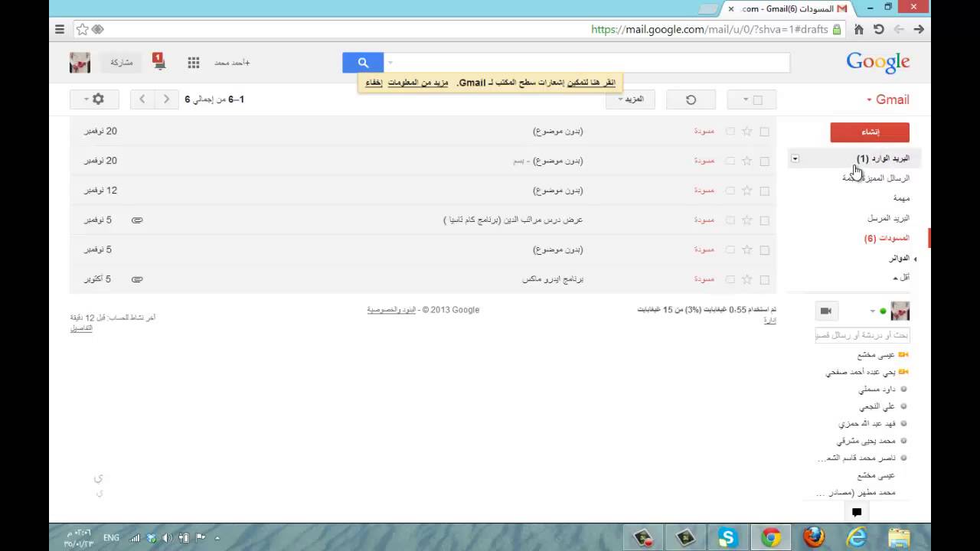Star the draft عرض درس مراتب الدين
Image resolution: width=980 pixels, height=551 pixels.
747,220
